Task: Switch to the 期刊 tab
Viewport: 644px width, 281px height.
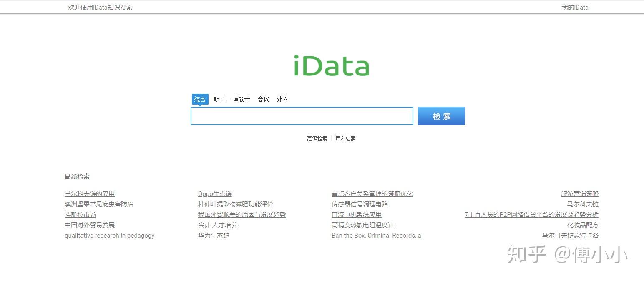Action: (x=219, y=99)
